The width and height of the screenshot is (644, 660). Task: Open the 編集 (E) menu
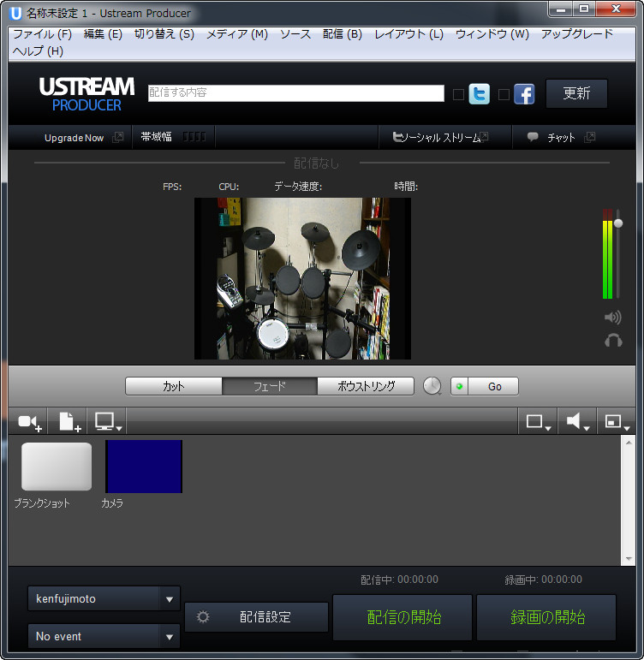coord(103,34)
